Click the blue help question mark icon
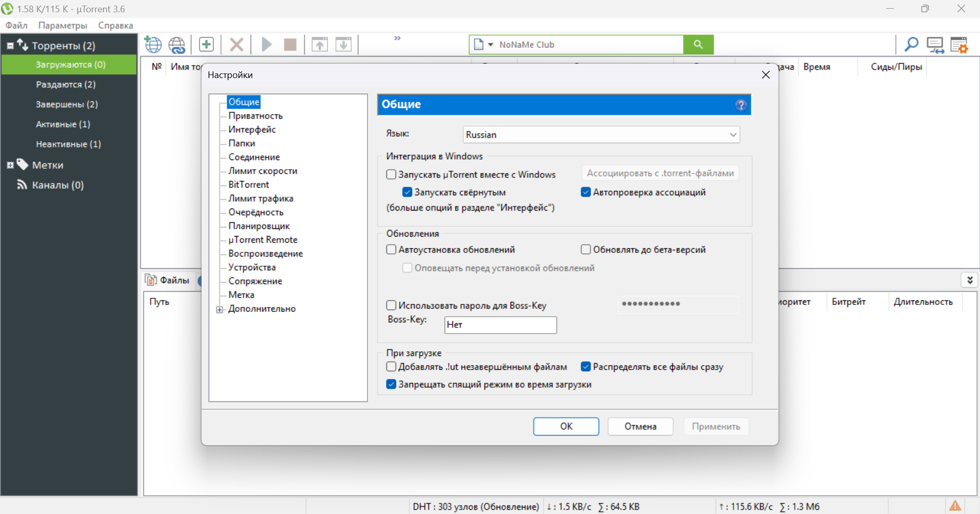Viewport: 980px width, 514px height. tap(741, 105)
